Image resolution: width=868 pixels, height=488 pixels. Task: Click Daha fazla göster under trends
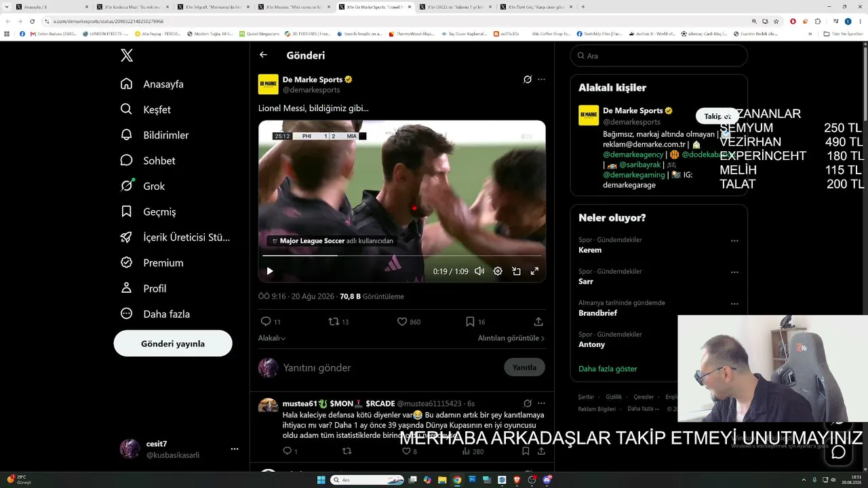coord(608,369)
